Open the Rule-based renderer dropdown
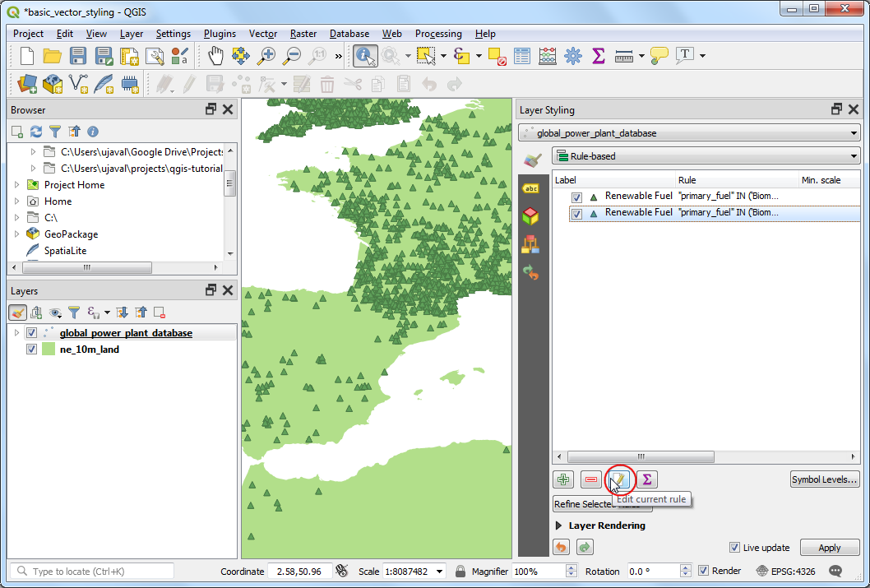The image size is (870, 588). coord(706,155)
